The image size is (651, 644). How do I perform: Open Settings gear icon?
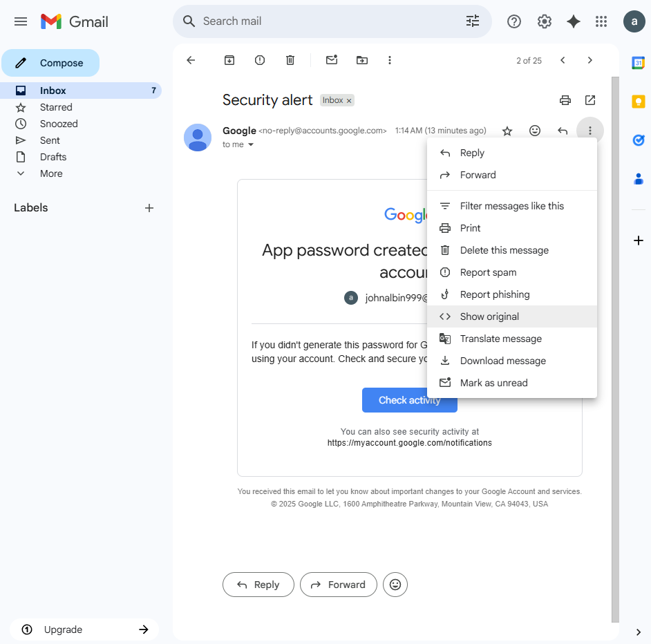[x=545, y=21]
